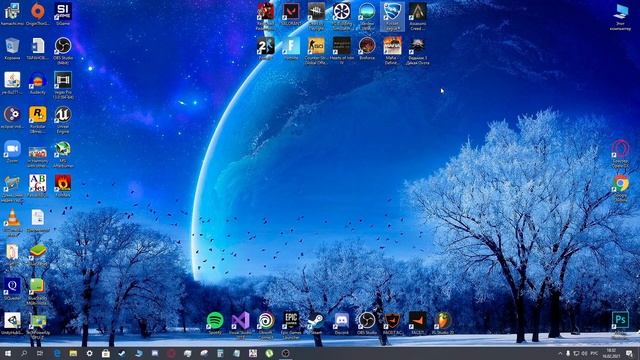This screenshot has width=640, height=360.
Task: Open Task View on the taskbar
Action: click(x=40, y=353)
